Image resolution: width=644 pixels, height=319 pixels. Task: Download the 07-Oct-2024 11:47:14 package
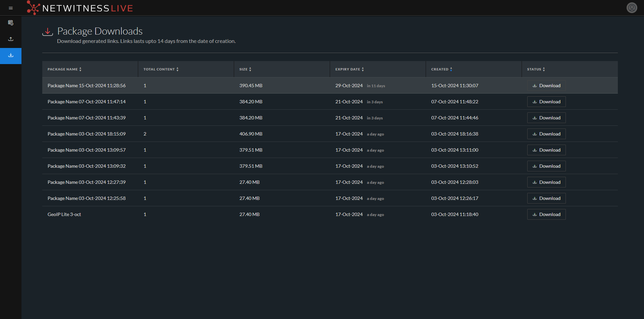(546, 102)
